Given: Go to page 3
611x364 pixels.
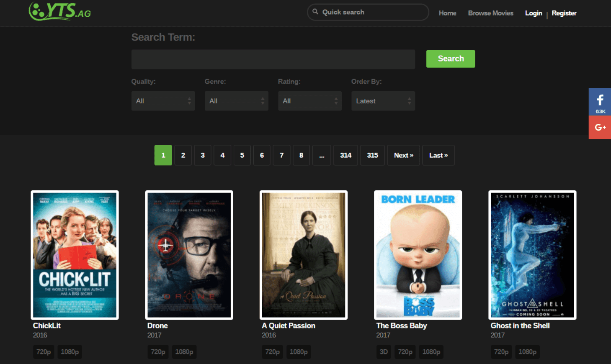Looking at the screenshot, I should click(203, 155).
